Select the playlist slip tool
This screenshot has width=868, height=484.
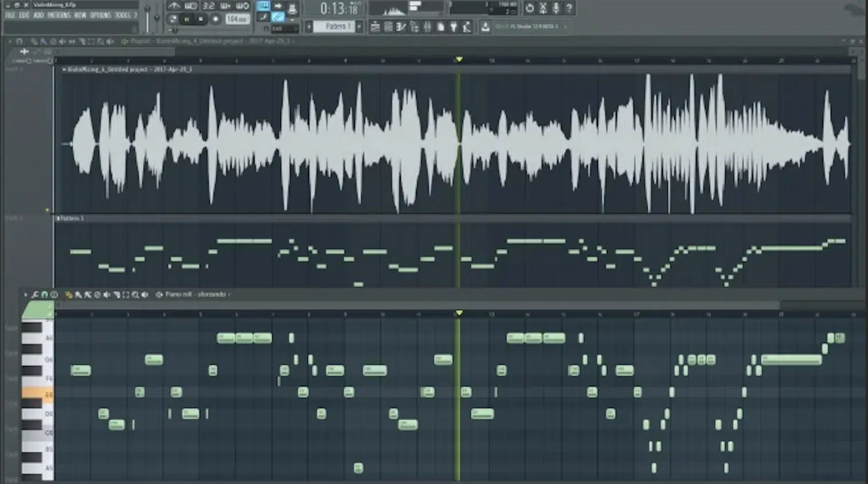[x=72, y=41]
